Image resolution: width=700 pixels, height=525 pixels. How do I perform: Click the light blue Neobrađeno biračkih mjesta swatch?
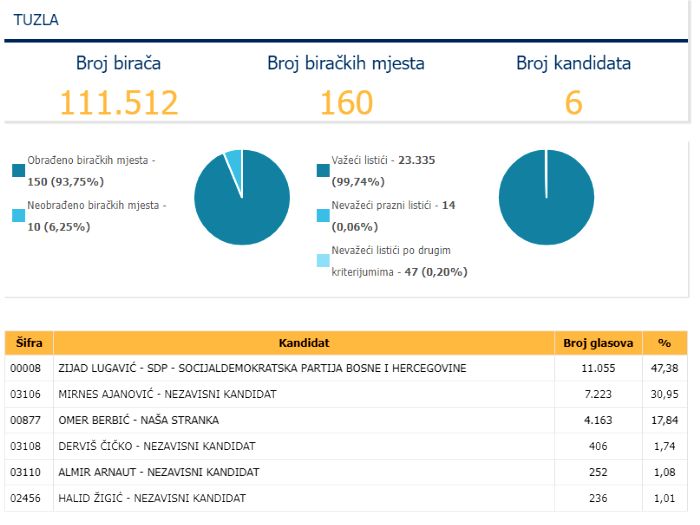click(18, 216)
